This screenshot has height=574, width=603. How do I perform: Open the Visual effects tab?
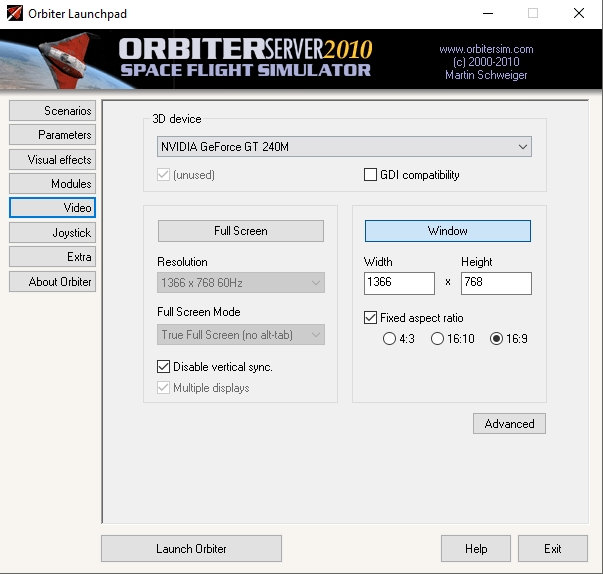(52, 160)
